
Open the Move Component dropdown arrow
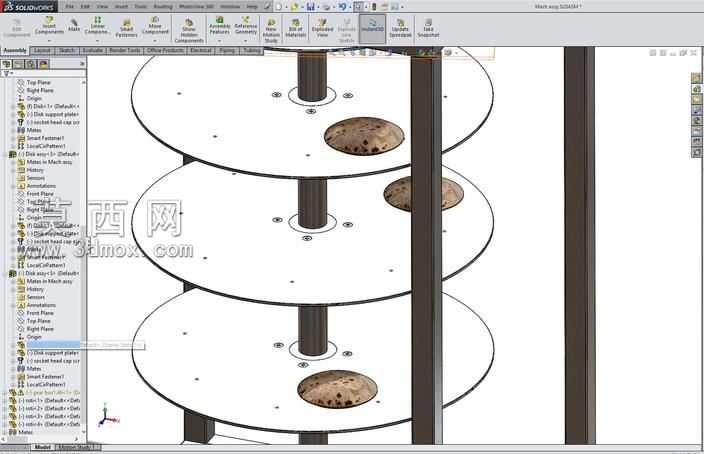(x=155, y=40)
